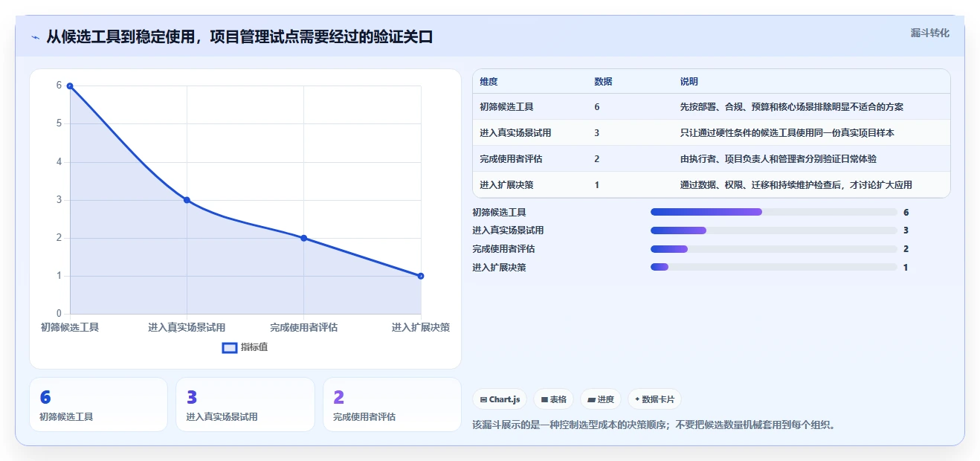
Task: Click progress list label 进入扩展决策
Action: pos(499,268)
